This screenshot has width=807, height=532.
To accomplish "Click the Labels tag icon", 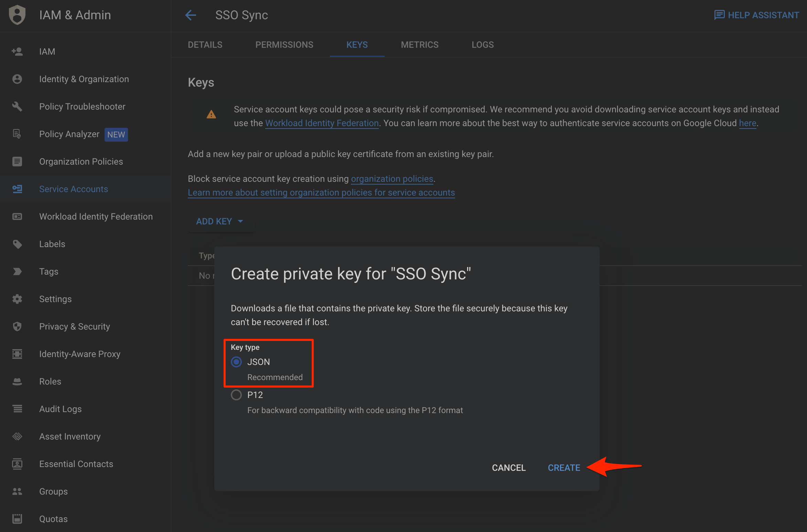I will 17,244.
